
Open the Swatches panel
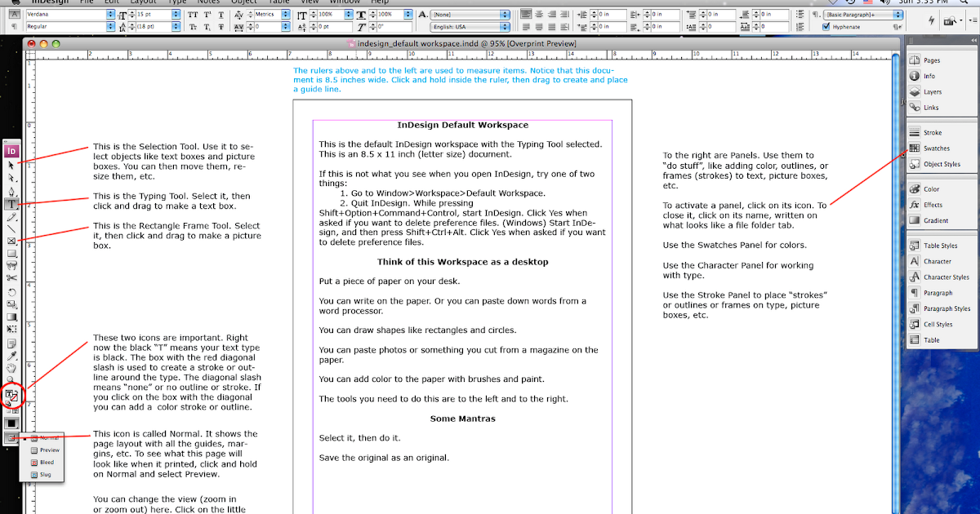(938, 149)
